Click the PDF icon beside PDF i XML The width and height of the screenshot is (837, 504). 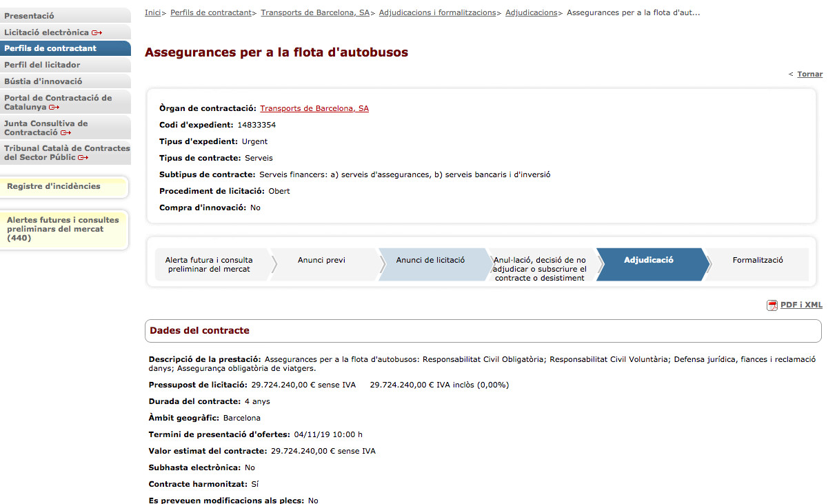point(772,305)
